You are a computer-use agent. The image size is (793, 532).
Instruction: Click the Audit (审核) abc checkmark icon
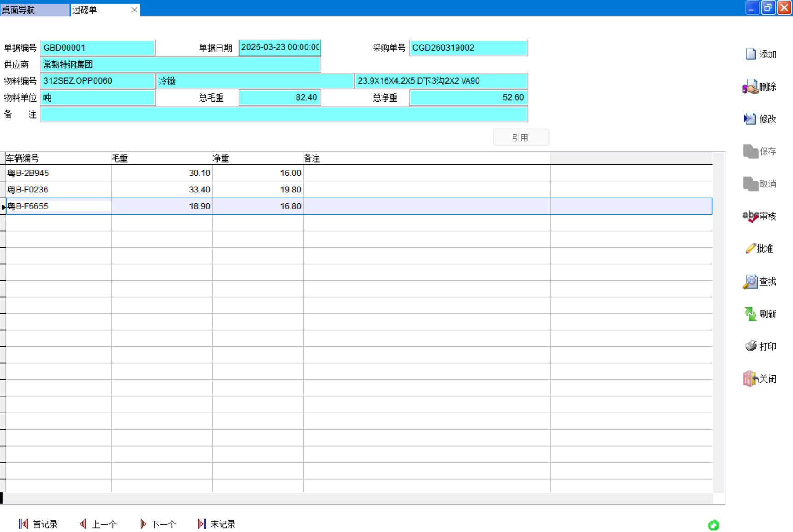click(750, 216)
